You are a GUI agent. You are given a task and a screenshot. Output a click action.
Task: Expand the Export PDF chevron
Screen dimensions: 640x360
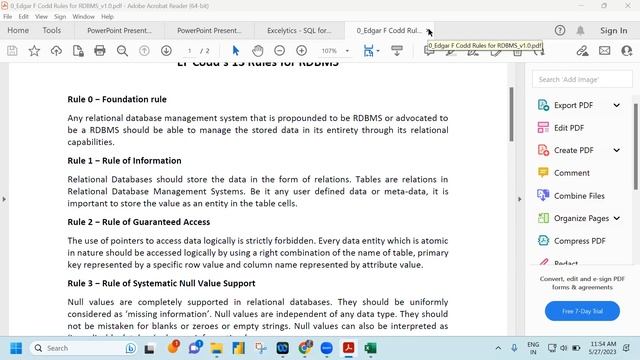[x=617, y=105]
